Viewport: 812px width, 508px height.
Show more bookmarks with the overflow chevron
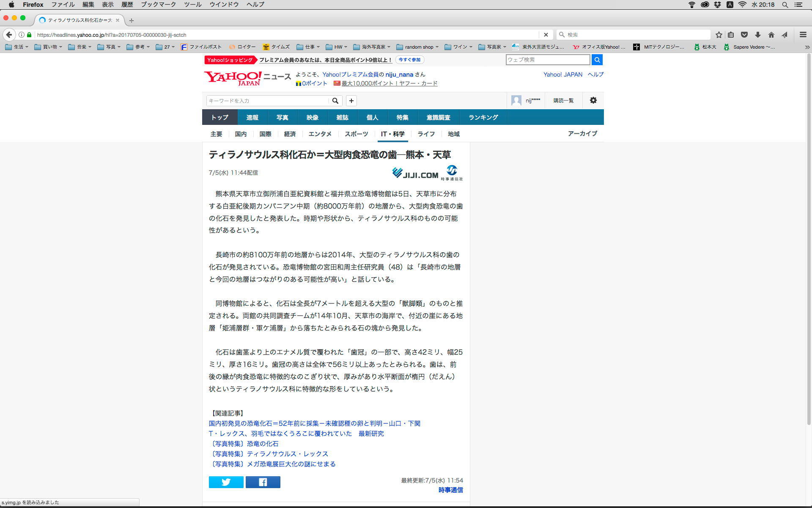pos(807,47)
